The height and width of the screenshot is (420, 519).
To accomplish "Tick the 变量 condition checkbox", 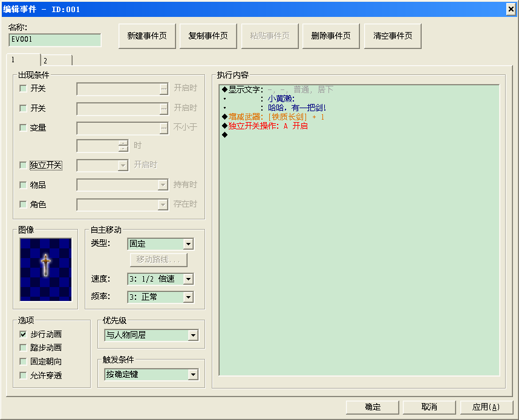I will tap(23, 128).
